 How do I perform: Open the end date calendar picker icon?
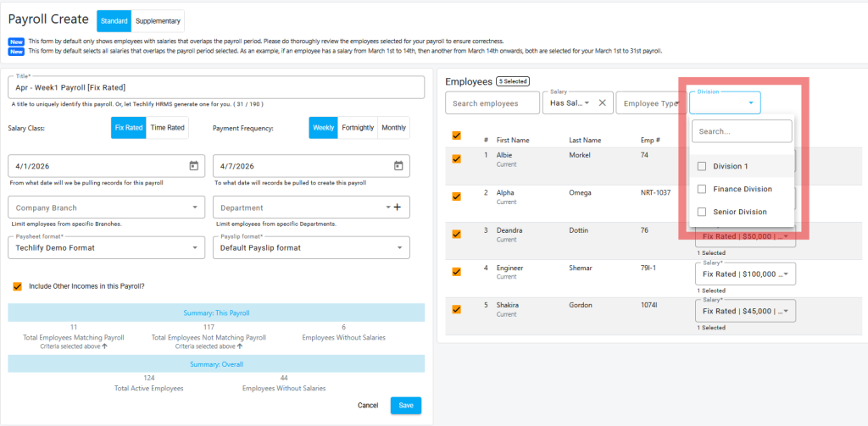click(x=398, y=166)
